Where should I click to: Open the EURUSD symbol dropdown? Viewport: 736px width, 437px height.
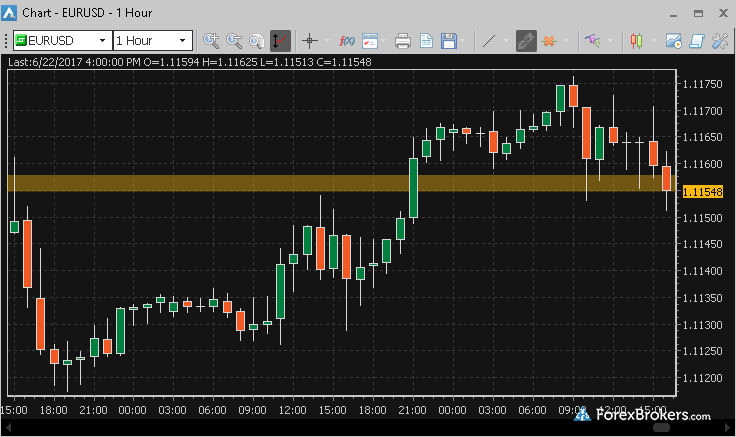tap(102, 40)
